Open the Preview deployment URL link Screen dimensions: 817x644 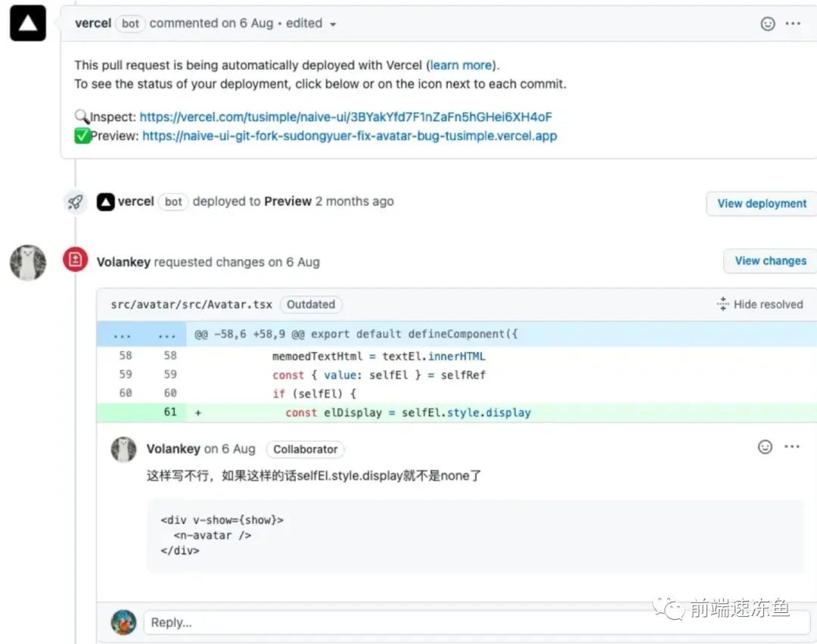tap(349, 136)
